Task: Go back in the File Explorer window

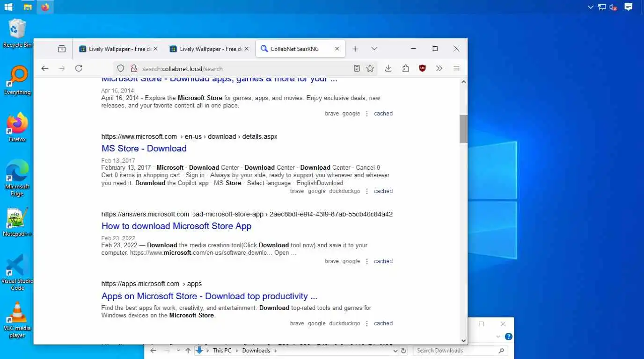Action: (x=153, y=351)
